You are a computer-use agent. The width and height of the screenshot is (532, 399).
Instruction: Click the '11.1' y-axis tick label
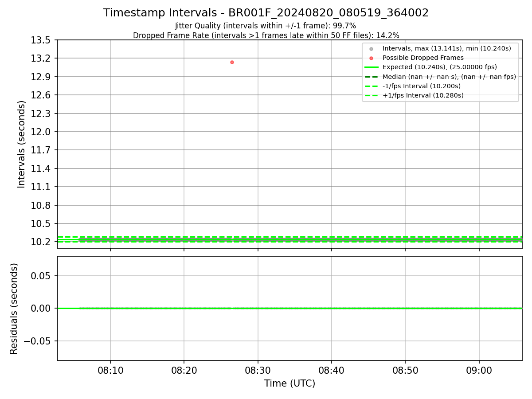pyautogui.click(x=41, y=187)
